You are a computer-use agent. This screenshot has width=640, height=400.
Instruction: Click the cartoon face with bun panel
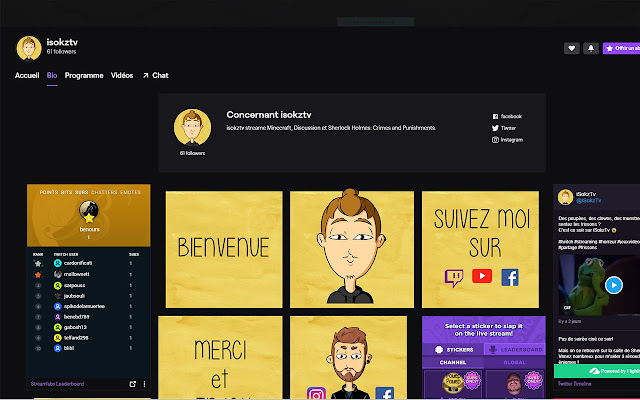point(351,249)
